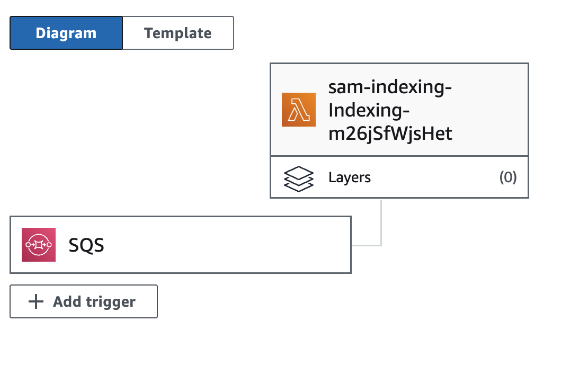Switch to the Diagram view tab
Image resolution: width=588 pixels, height=374 pixels.
[x=66, y=33]
